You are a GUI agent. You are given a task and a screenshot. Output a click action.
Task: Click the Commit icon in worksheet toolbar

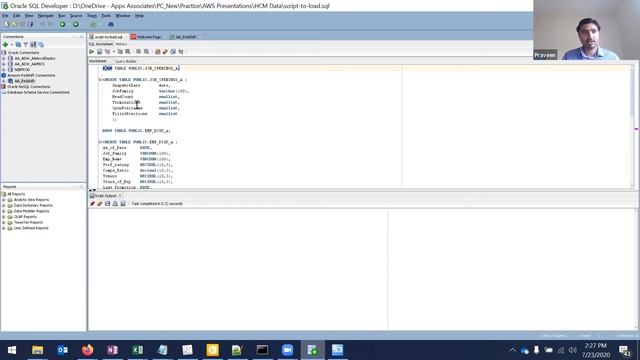point(138,52)
